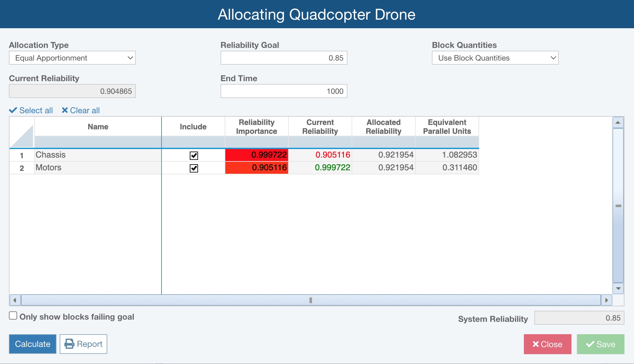Click the horizontal scrollbar left arrow

(14, 299)
